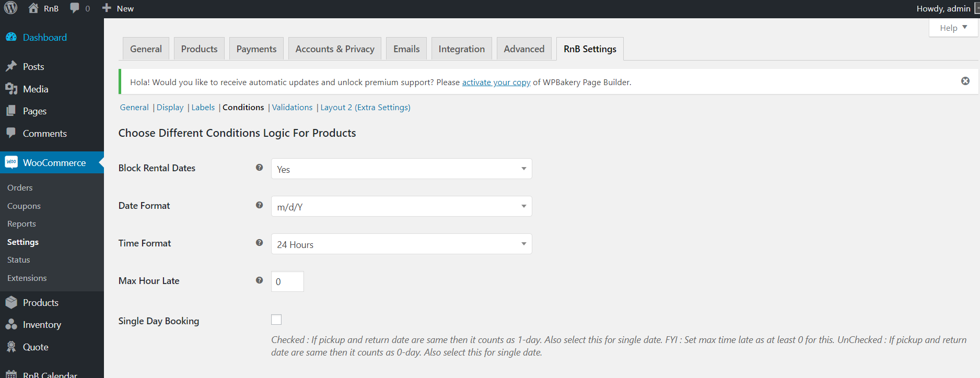The width and height of the screenshot is (980, 378).
Task: Go to the Validations settings section
Action: point(292,108)
